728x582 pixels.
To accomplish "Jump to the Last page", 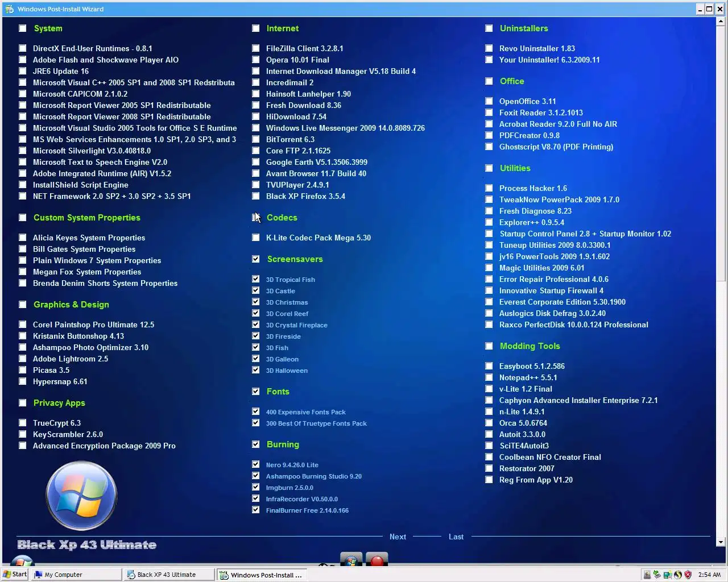I will (x=456, y=537).
